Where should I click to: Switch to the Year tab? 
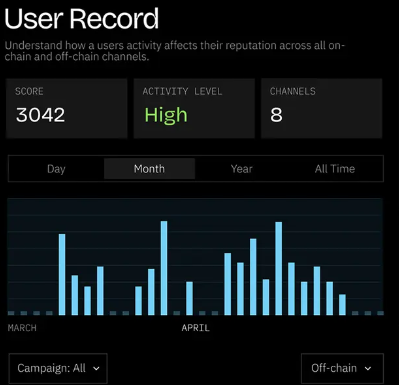click(x=242, y=169)
